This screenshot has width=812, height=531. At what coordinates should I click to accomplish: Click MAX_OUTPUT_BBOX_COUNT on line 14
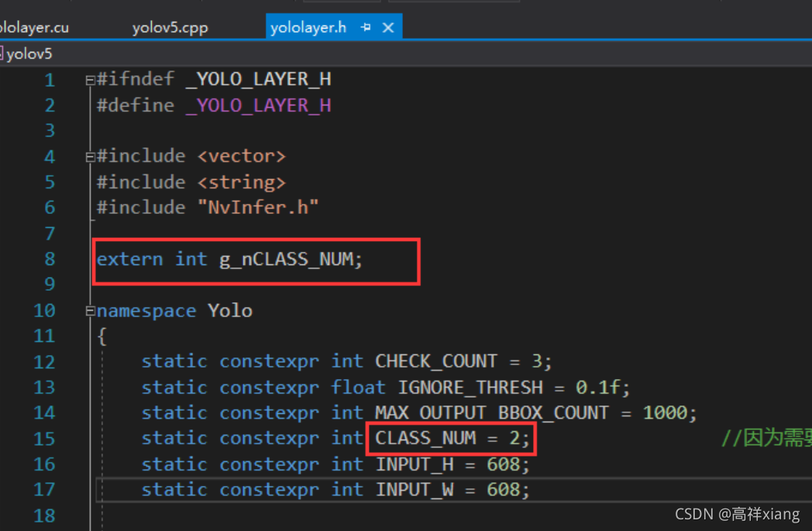point(491,413)
